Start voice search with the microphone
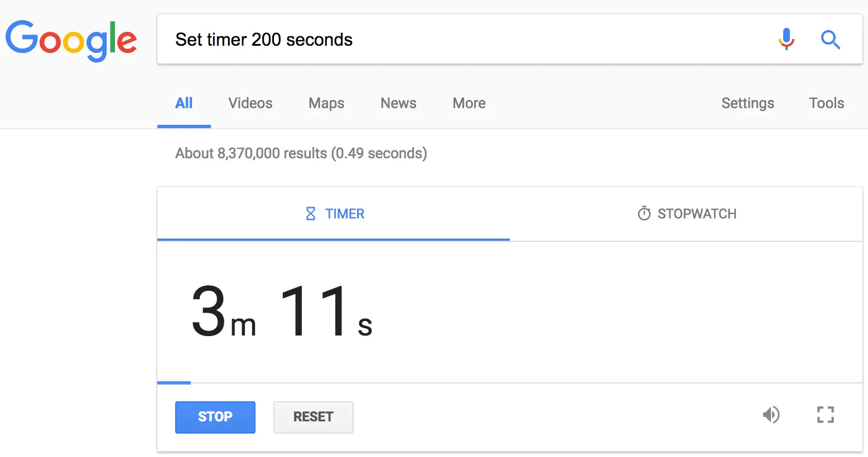Image resolution: width=868 pixels, height=457 pixels. pyautogui.click(x=786, y=40)
